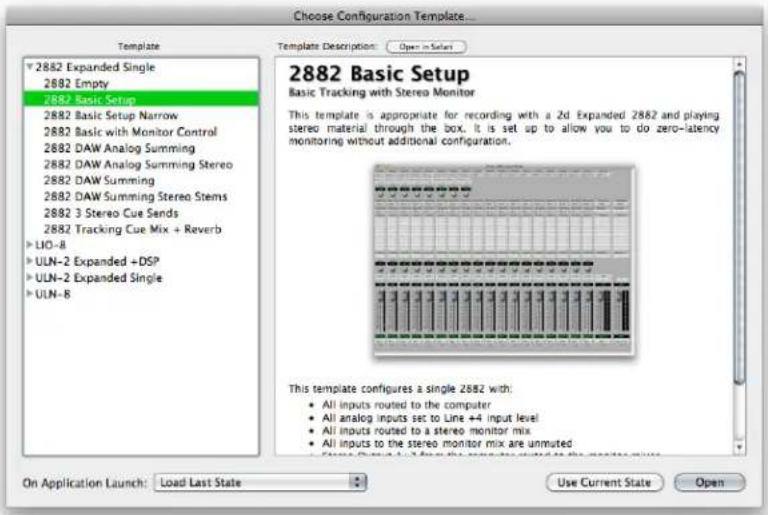768x515 pixels.
Task: Click the description scrollbar down arrow
Action: [x=739, y=447]
